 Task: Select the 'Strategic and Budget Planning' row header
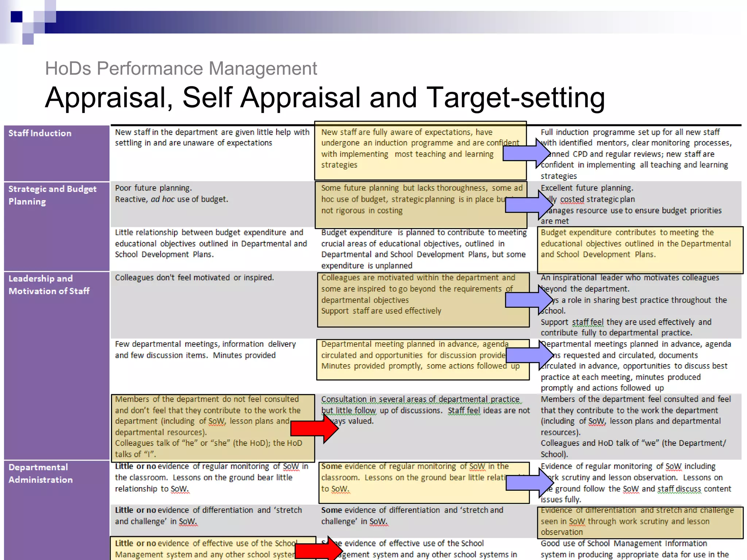click(x=57, y=226)
